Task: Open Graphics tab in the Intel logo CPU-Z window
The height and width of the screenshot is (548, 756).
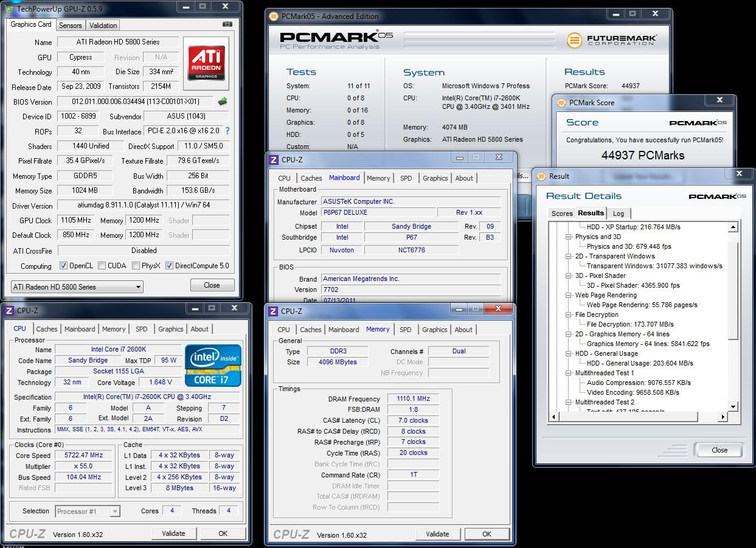Action: click(x=170, y=329)
